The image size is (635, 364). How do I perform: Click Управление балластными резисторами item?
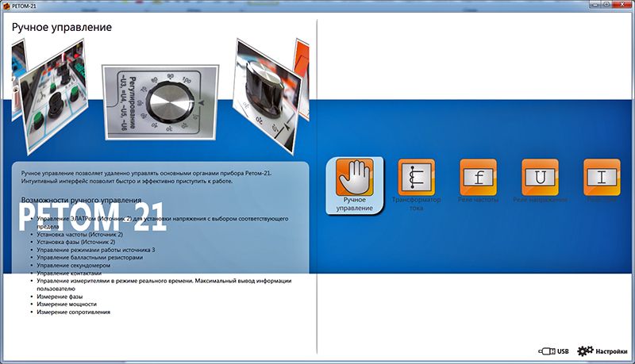[90, 257]
